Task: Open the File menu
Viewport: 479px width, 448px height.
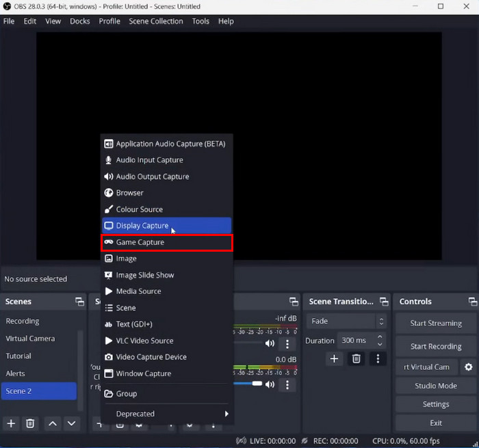Action: click(x=9, y=21)
